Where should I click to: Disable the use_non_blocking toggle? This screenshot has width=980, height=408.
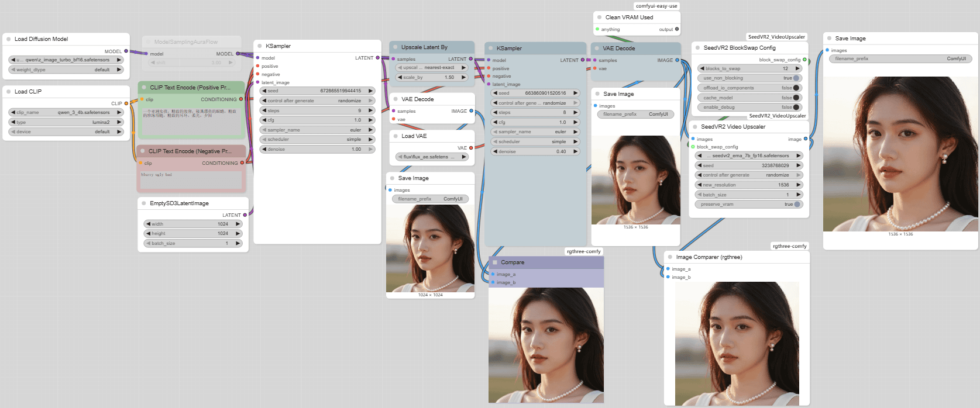(x=796, y=78)
